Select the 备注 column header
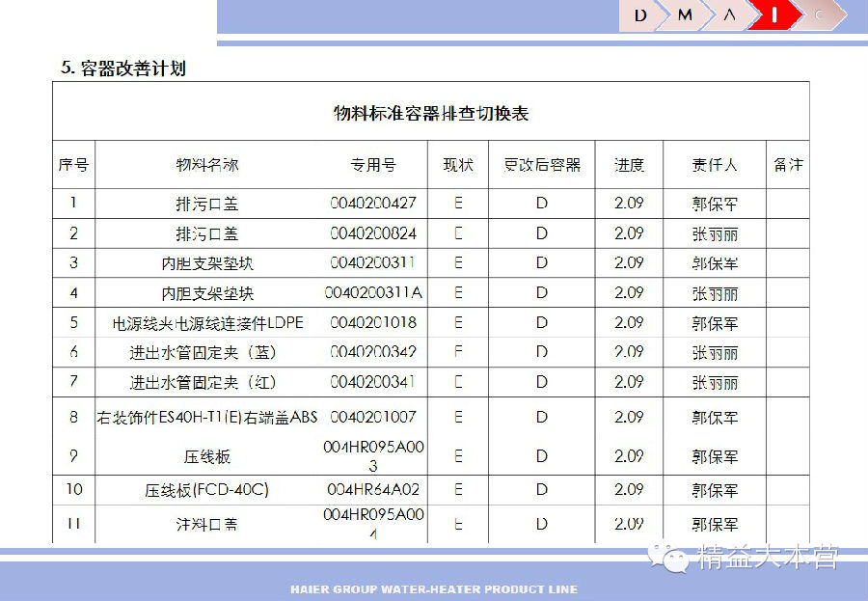This screenshot has width=868, height=601. pyautogui.click(x=788, y=165)
